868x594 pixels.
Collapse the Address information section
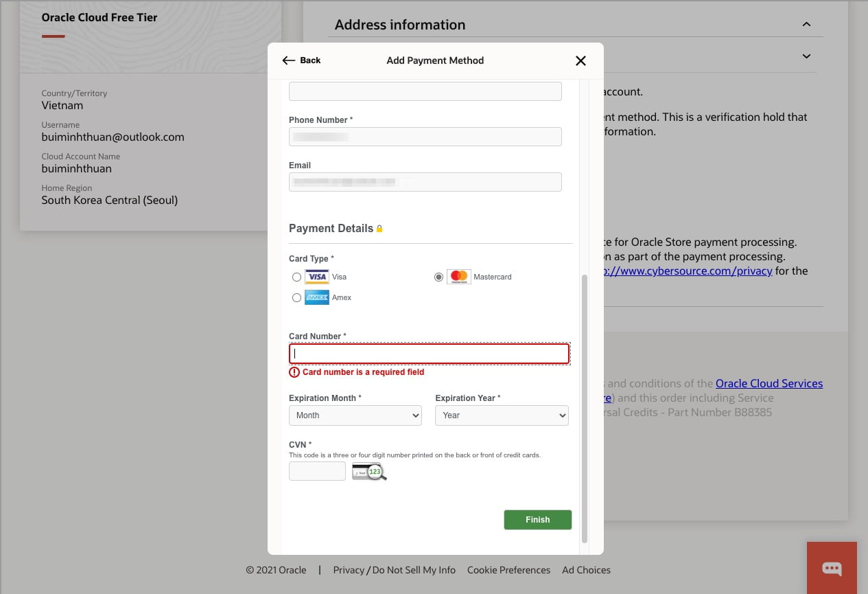coord(806,25)
